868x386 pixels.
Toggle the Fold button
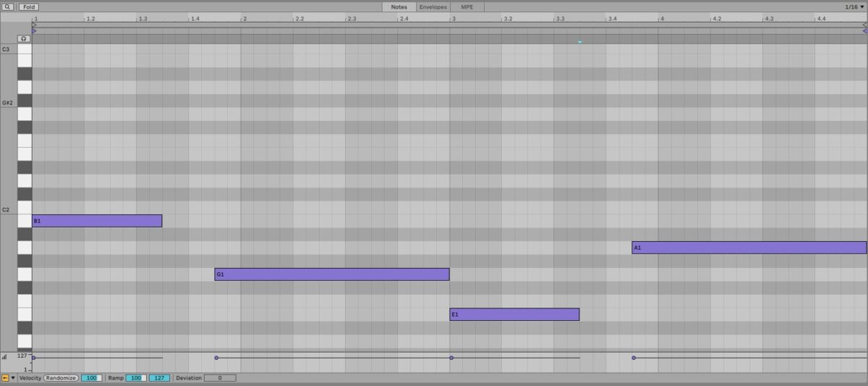click(29, 7)
